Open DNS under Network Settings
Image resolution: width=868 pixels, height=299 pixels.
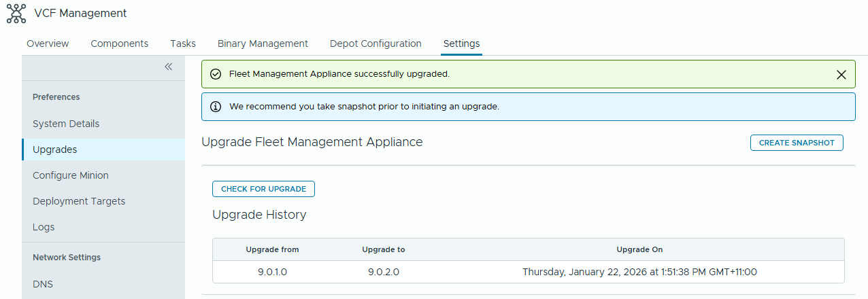click(x=42, y=284)
